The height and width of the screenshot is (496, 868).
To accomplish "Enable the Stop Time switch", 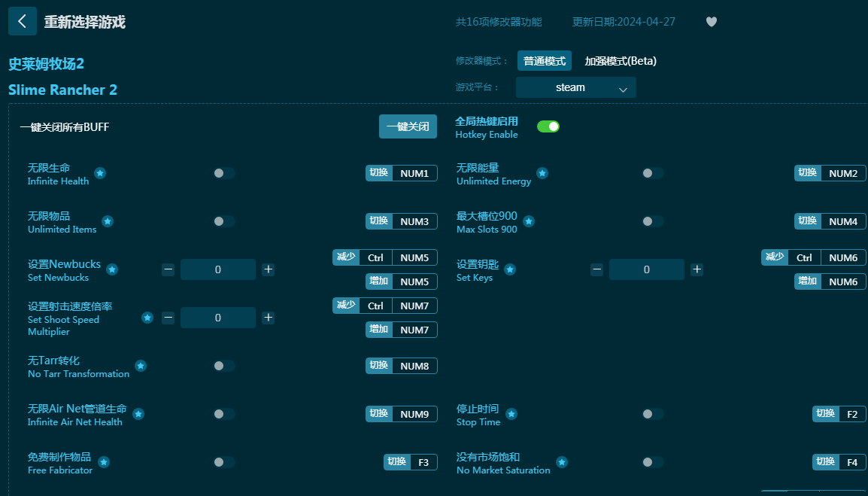I will point(653,414).
